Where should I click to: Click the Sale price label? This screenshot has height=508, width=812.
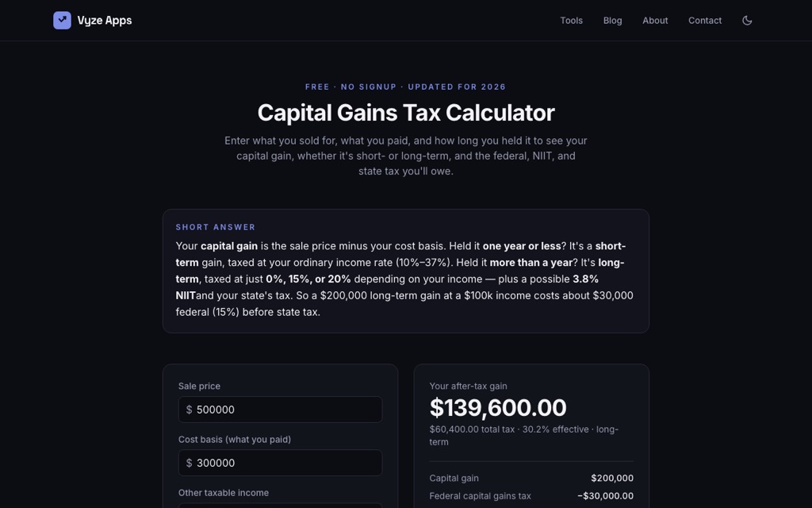[x=199, y=387]
